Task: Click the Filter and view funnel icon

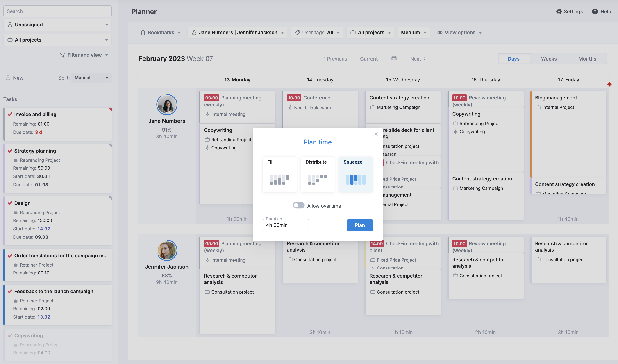Action: [62, 55]
